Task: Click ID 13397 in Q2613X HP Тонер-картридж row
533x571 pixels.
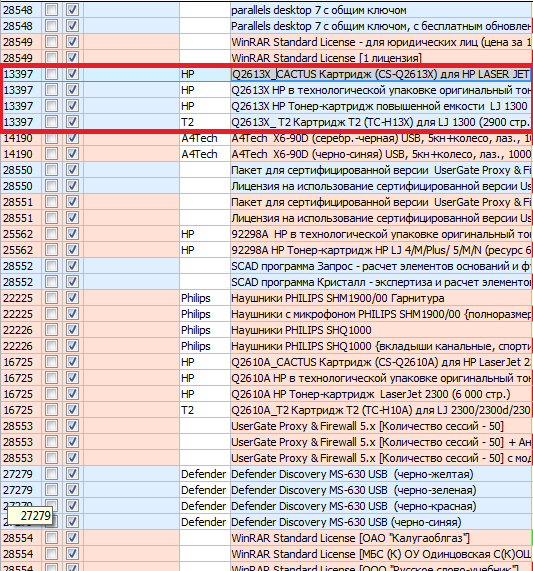Action: point(21,106)
